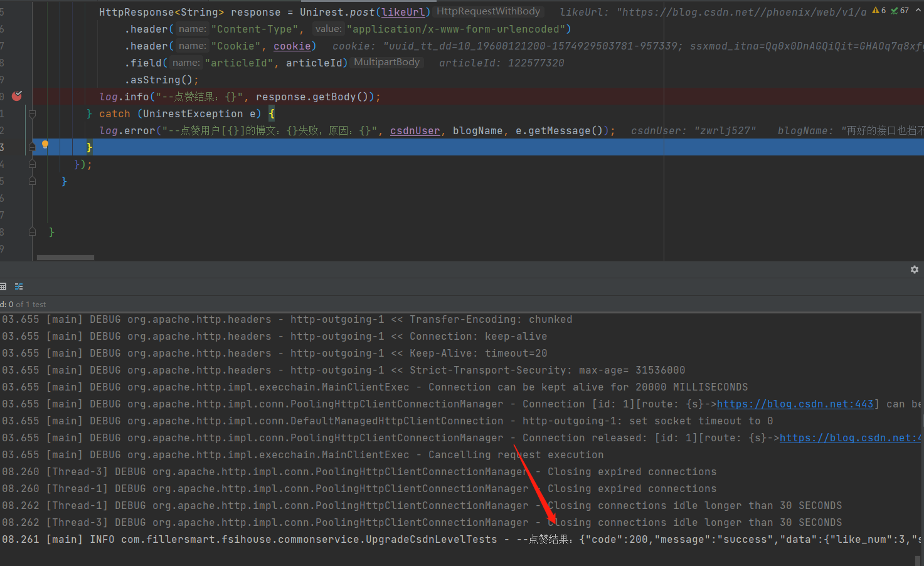Click UnirestException in the catch clause

pos(193,113)
